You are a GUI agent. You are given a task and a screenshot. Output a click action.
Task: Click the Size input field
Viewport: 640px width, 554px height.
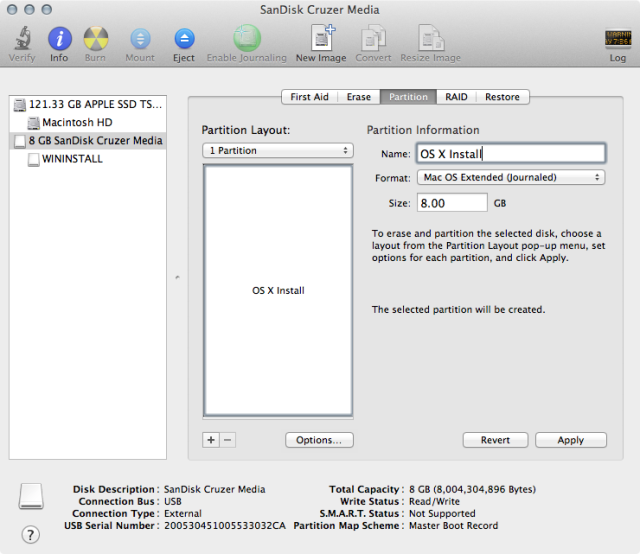(x=452, y=203)
